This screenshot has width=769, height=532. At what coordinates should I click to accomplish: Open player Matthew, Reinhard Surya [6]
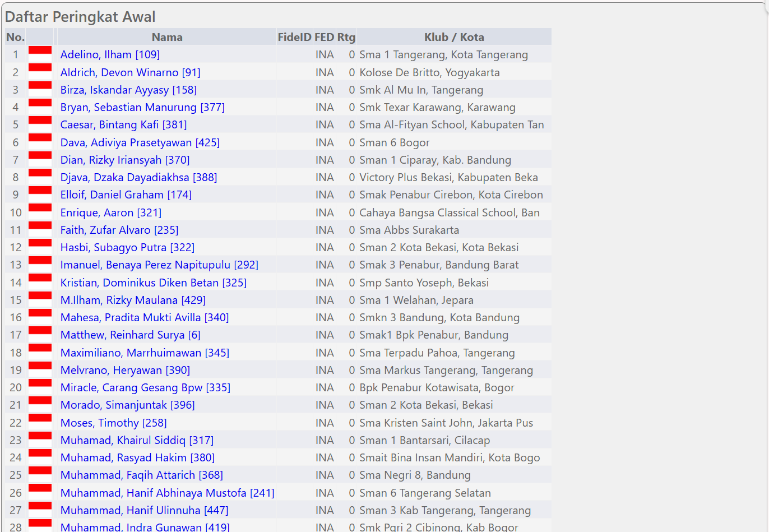[130, 335]
